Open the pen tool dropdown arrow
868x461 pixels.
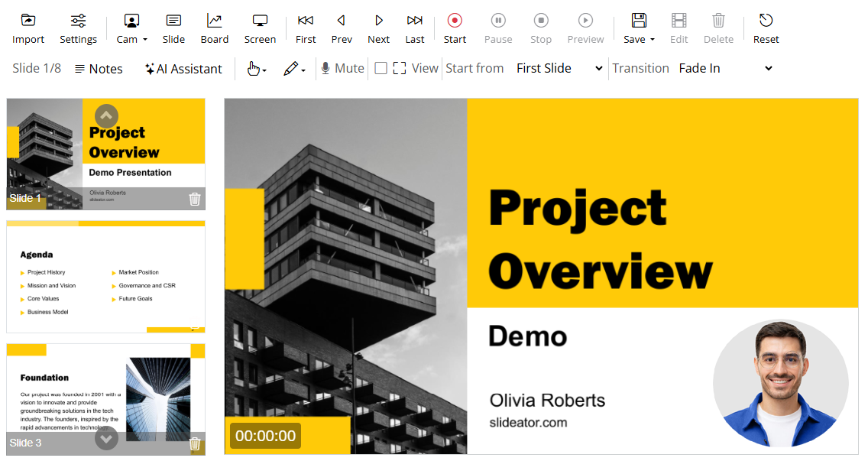303,70
